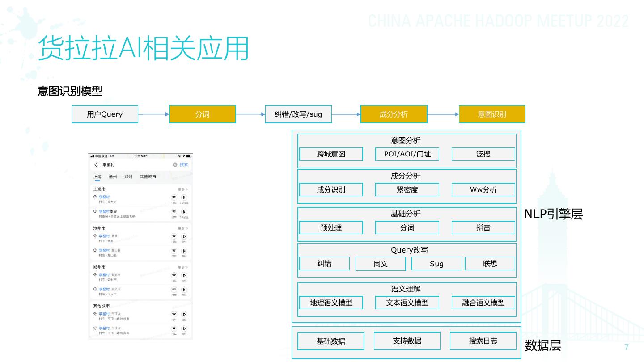Open the 李窑村 巩义市 result link
The height and width of the screenshot is (362, 644).
(x=104, y=289)
